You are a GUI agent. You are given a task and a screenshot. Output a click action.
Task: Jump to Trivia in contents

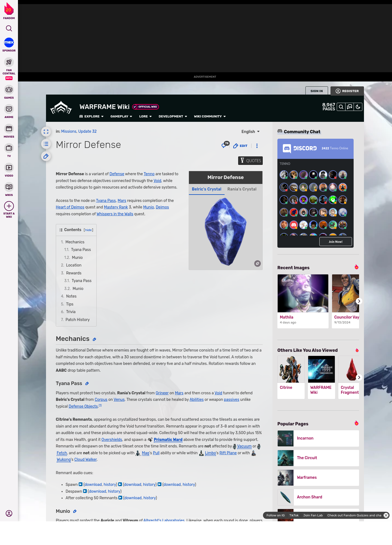[71, 312]
